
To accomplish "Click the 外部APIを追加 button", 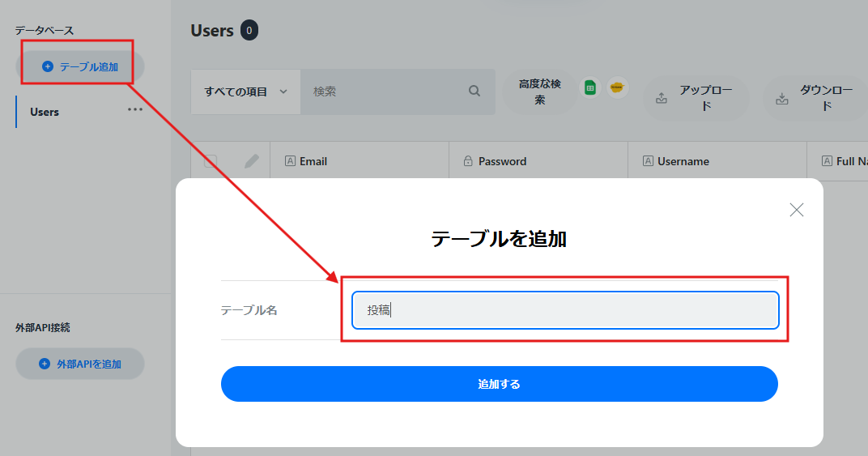I will pyautogui.click(x=79, y=364).
